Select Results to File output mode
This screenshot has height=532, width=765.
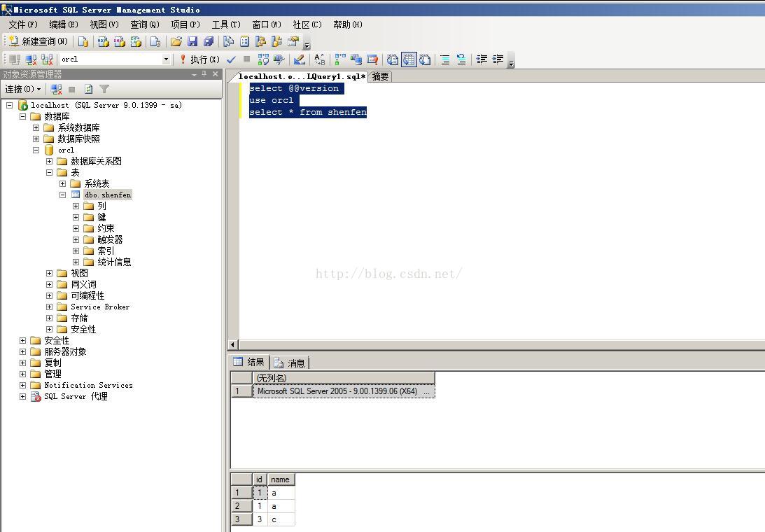tap(426, 59)
